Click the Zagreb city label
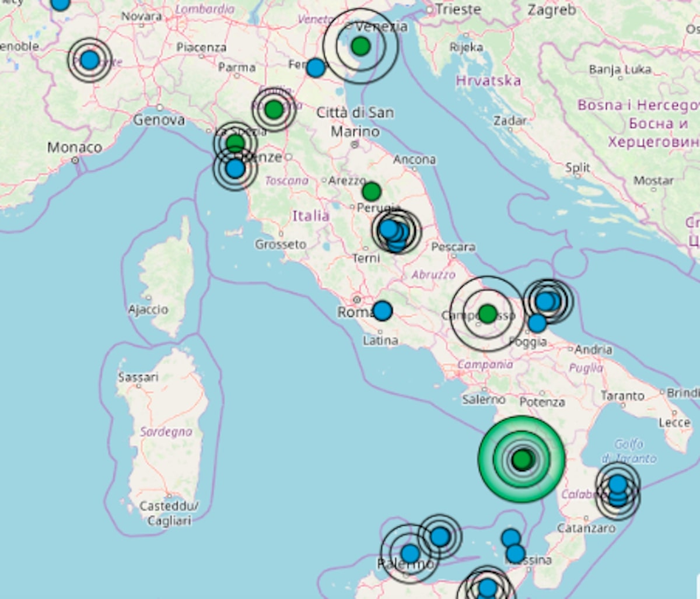The height and width of the screenshot is (599, 700). point(551,10)
